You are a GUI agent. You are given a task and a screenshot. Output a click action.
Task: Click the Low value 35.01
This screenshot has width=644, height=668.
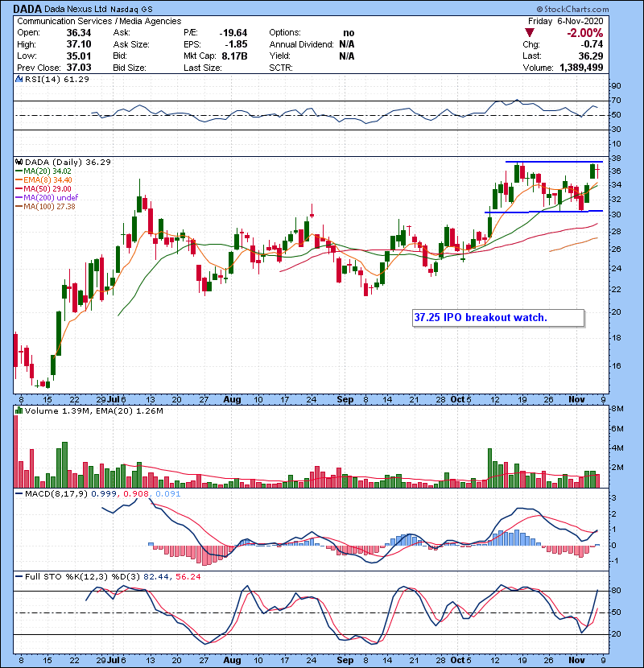[78, 56]
